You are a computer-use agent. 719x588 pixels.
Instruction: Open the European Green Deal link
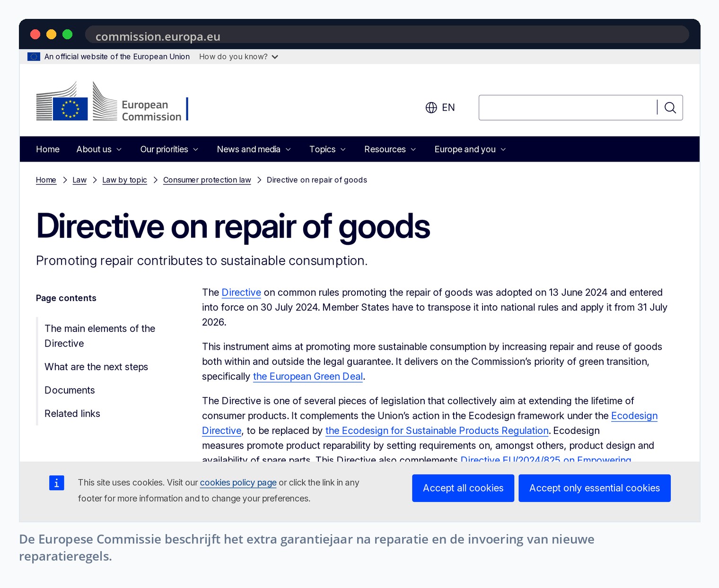tap(308, 377)
